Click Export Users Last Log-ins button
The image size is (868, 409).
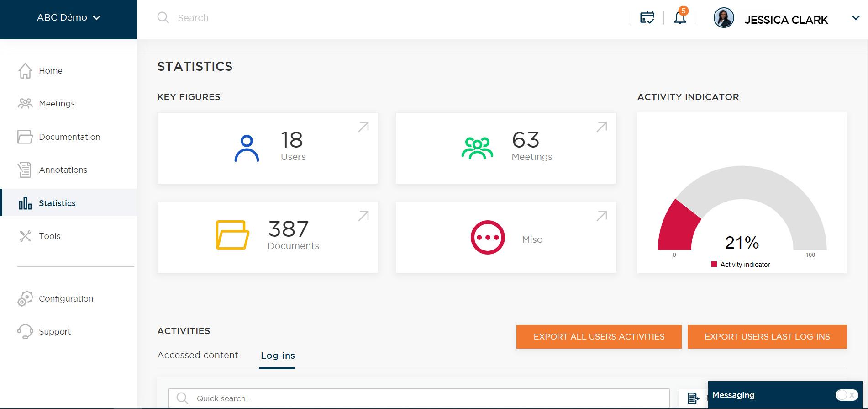[x=767, y=337]
